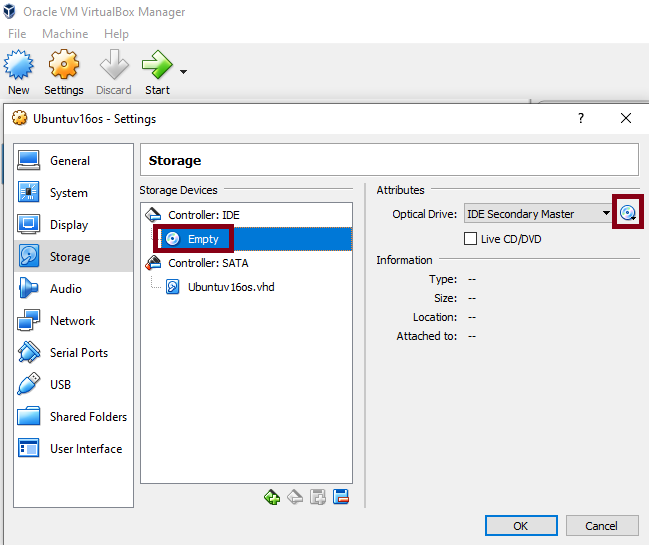Screen dimensions: 649x545
Task: Select the Audio settings category
Action: tap(74, 288)
